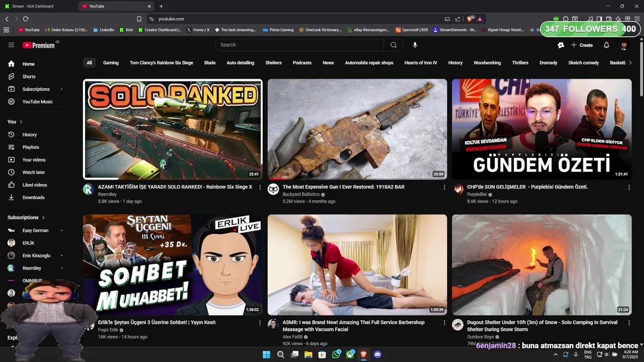Open Easy German subscription

36,230
